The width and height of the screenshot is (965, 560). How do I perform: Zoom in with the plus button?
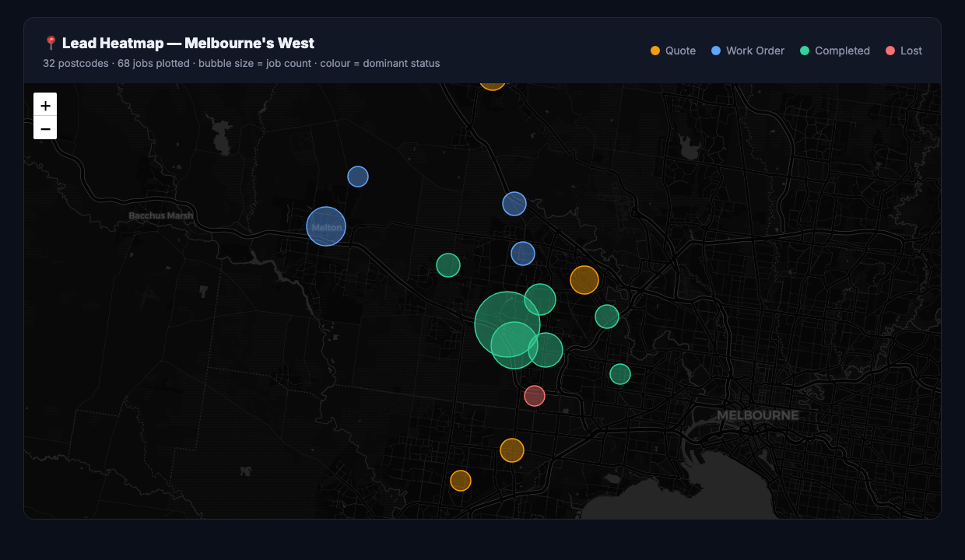pyautogui.click(x=45, y=104)
